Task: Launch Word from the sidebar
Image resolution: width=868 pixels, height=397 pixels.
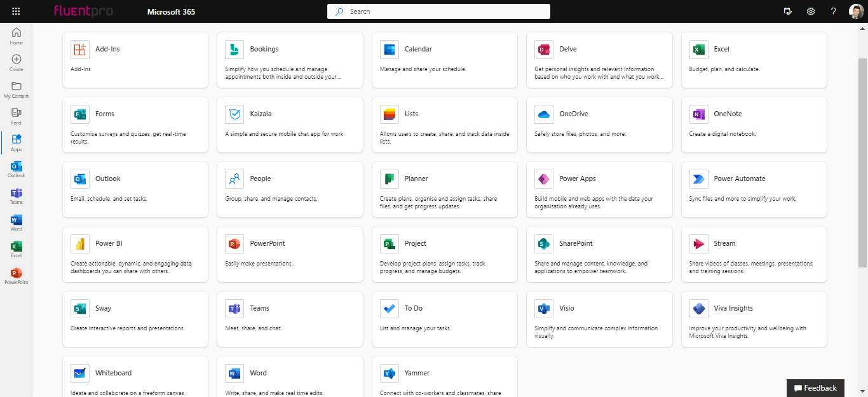Action: pos(16,223)
